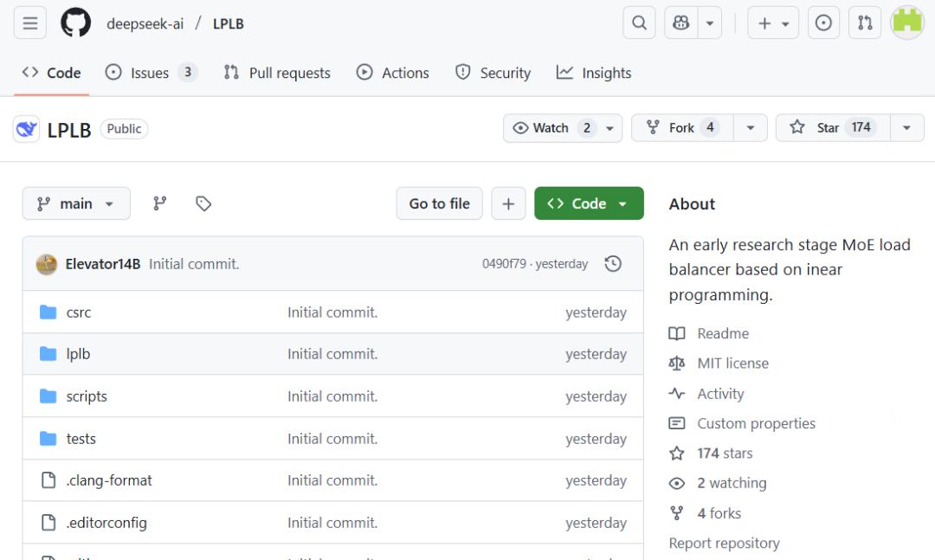View branches using the branch icon
The width and height of the screenshot is (935, 560).
(x=160, y=203)
